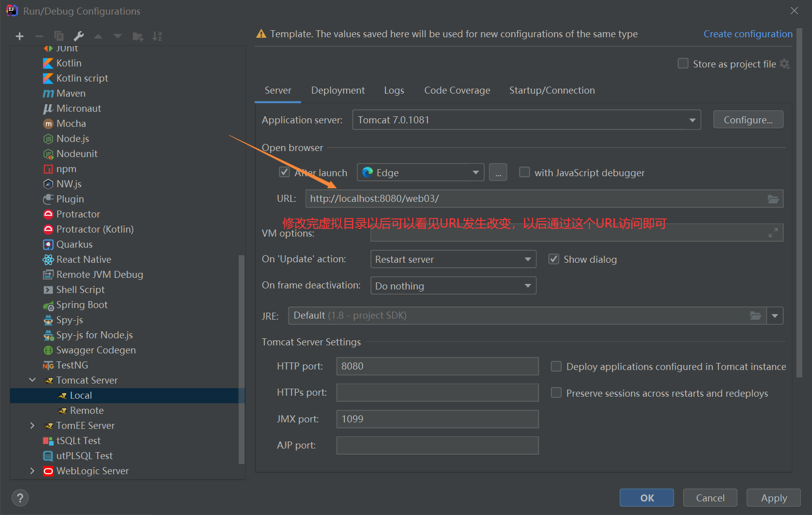
Task: Disable the After launch checkbox
Action: point(284,172)
